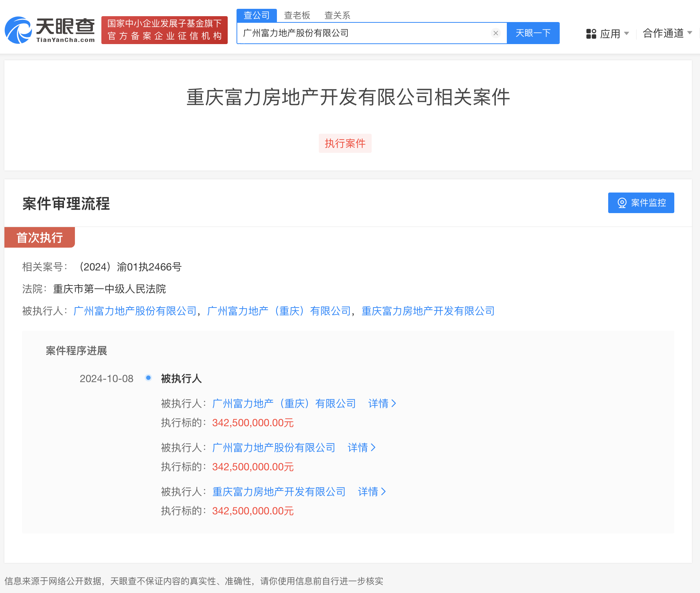
Task: View 详情 for 广州富力地产（重庆）有限公司
Action: 382,404
